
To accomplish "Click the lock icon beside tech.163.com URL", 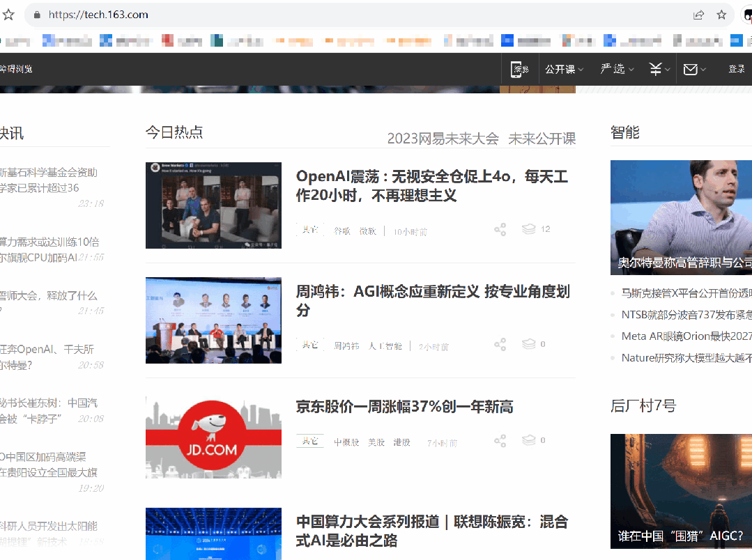I will [37, 15].
